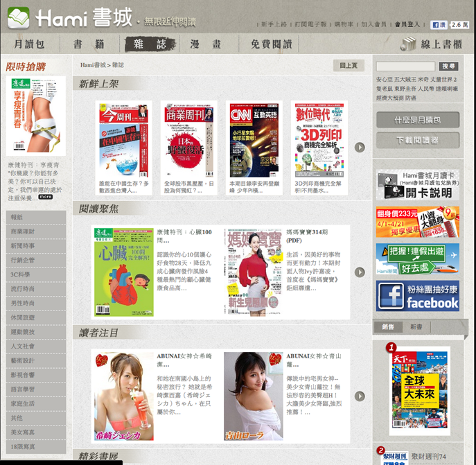This screenshot has height=465, width=476.
Task: Open the 今周刊 magazine cover
Action: [123, 140]
